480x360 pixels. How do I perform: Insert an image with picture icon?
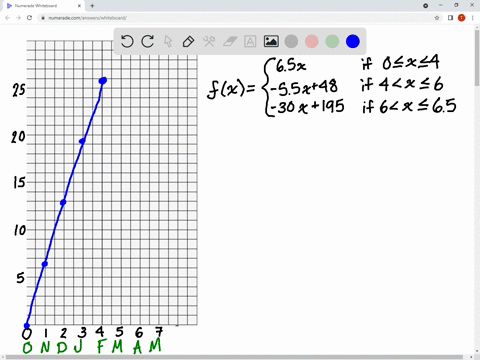[271, 41]
